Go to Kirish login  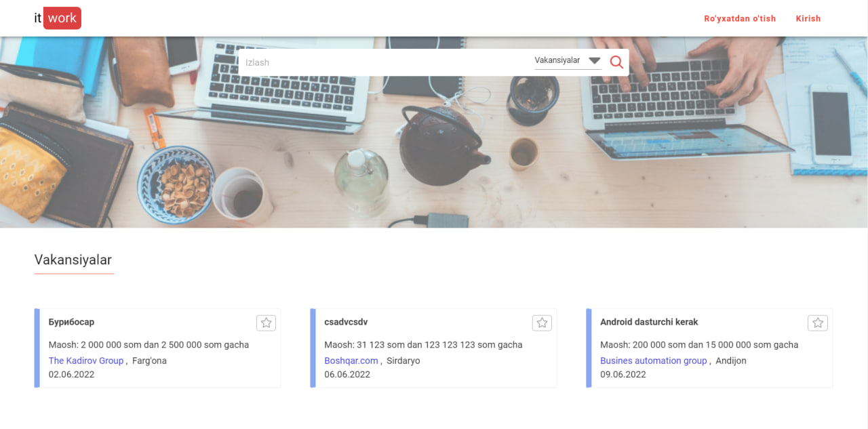click(808, 18)
